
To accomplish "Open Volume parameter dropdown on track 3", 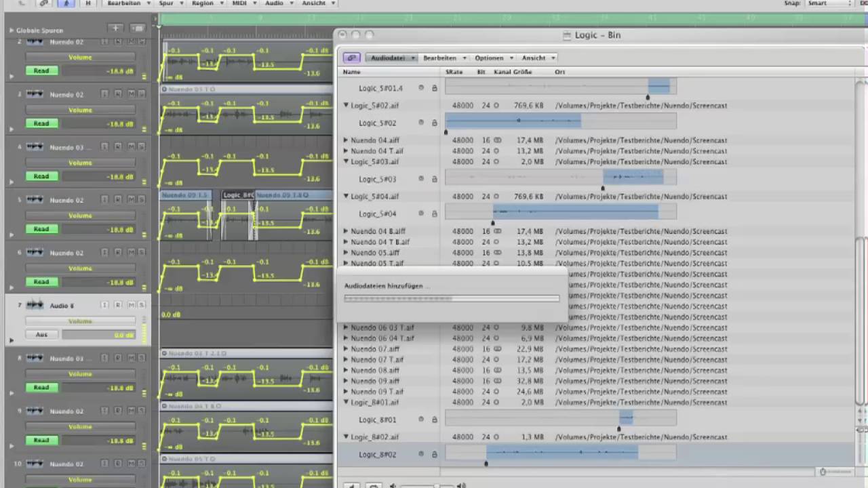I will coord(80,110).
